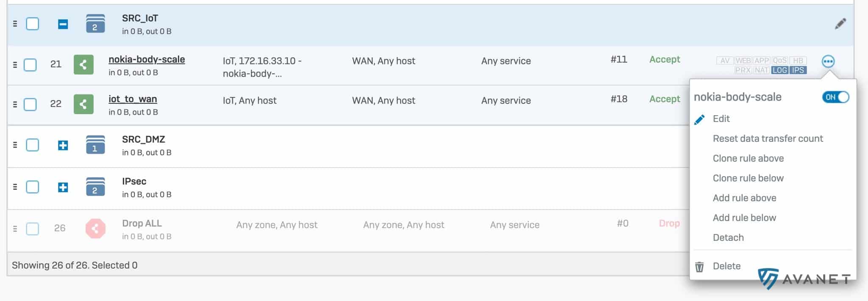Click the red Drop ALL rule icon
Screen dimensions: 868x301
point(95,229)
